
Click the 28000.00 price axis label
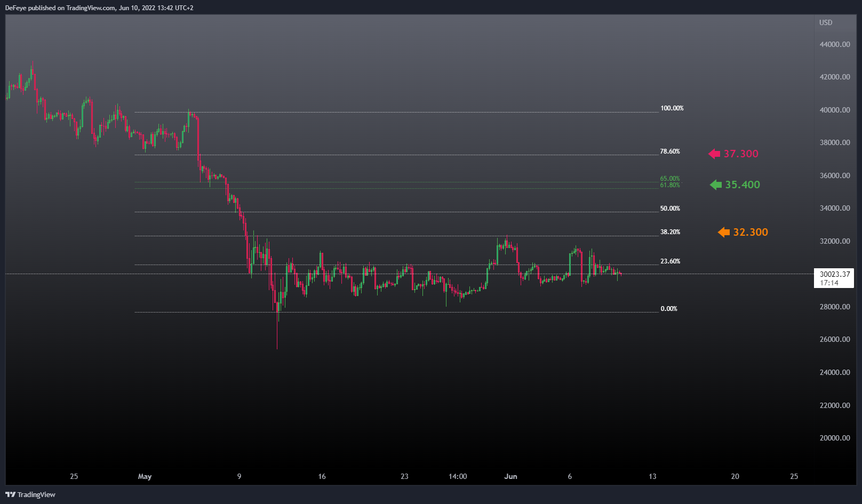[835, 307]
